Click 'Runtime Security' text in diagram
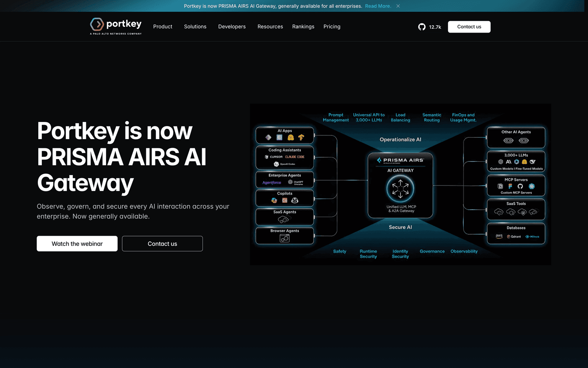This screenshot has height=368, width=588. pyautogui.click(x=368, y=254)
